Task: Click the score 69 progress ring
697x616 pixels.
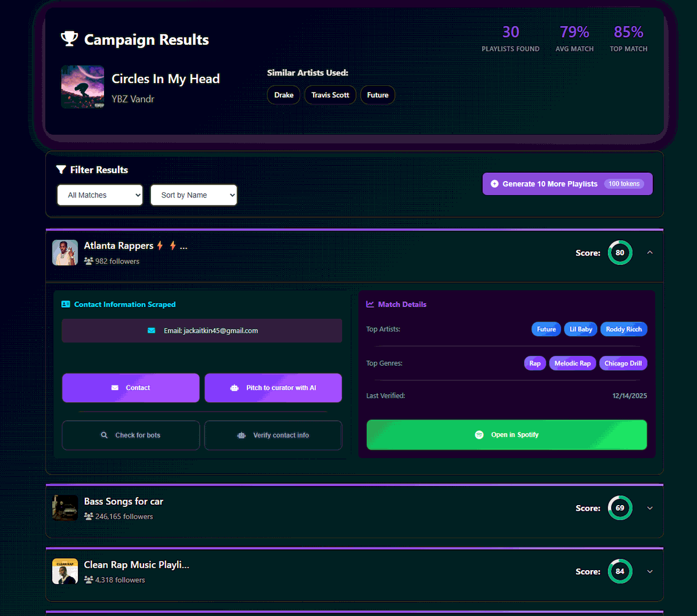Action: click(x=620, y=508)
